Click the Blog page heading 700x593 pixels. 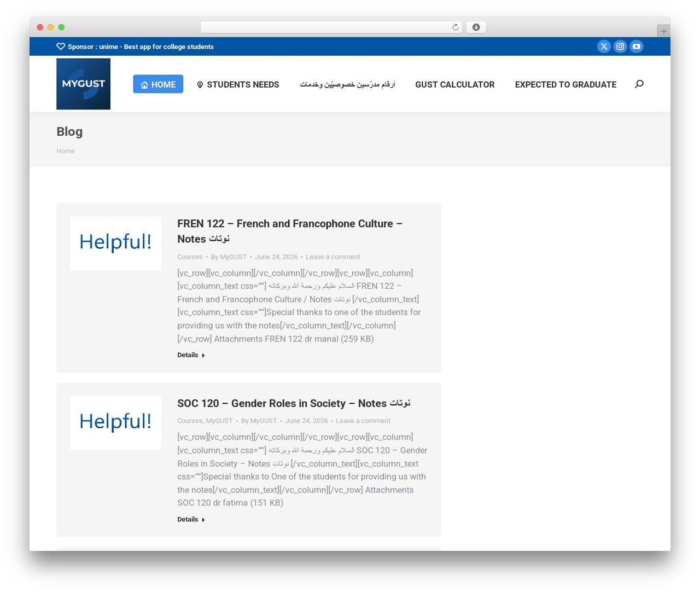coord(69,132)
